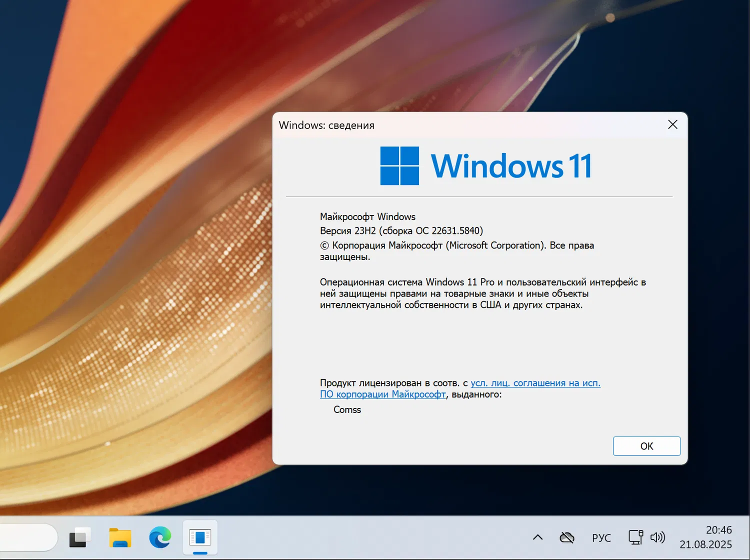
Task: Click the dialog title Windows: сведения
Action: pos(326,125)
